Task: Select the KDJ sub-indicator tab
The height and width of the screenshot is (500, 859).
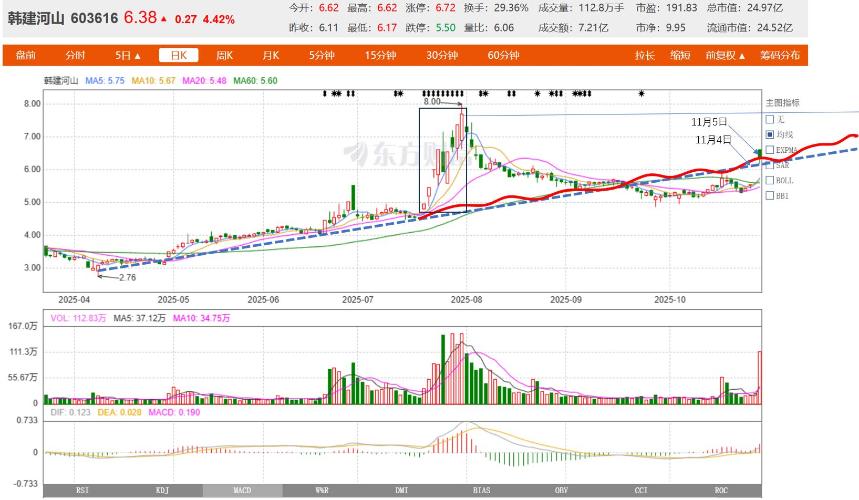Action: pyautogui.click(x=163, y=490)
